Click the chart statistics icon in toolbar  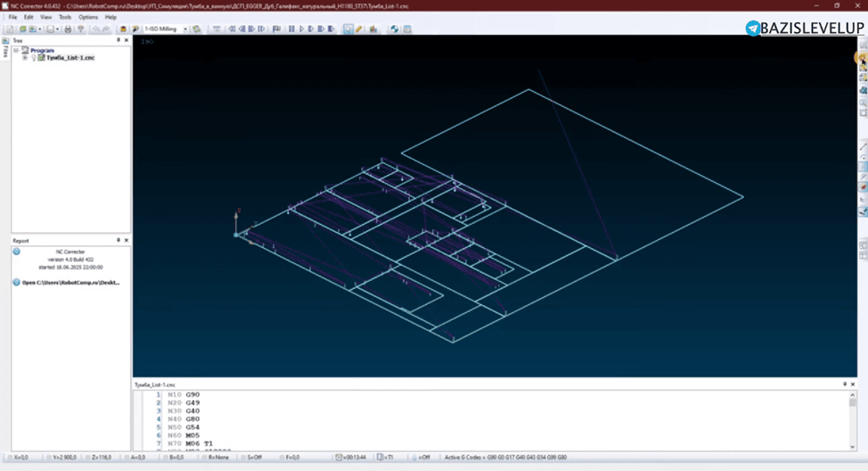point(373,29)
